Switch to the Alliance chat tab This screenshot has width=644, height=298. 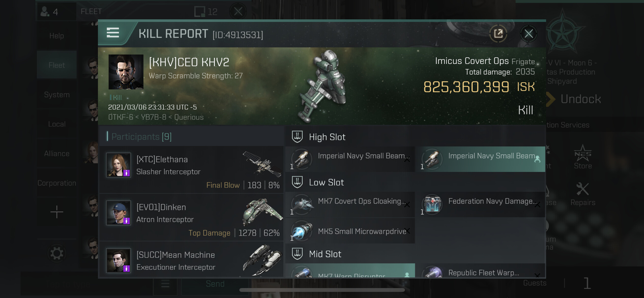[x=57, y=154]
